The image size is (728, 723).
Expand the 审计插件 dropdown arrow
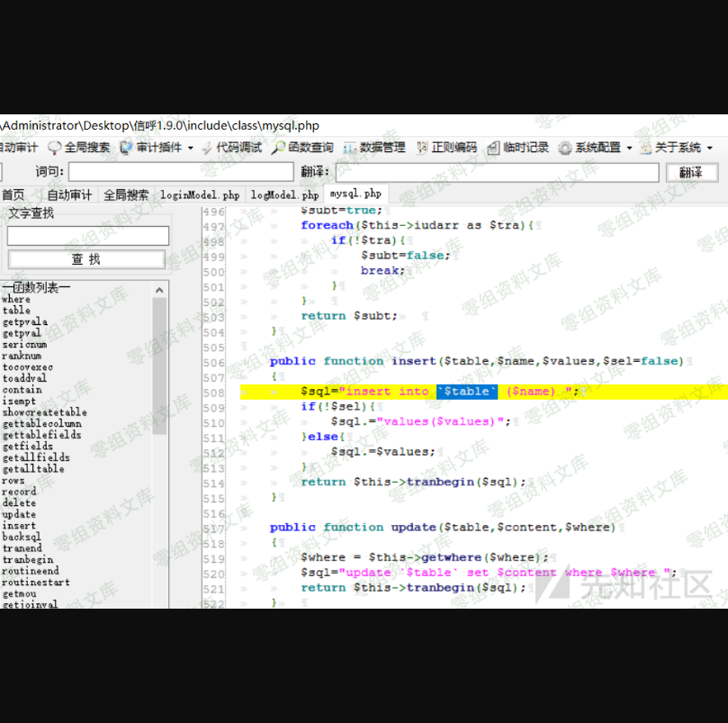pyautogui.click(x=191, y=149)
